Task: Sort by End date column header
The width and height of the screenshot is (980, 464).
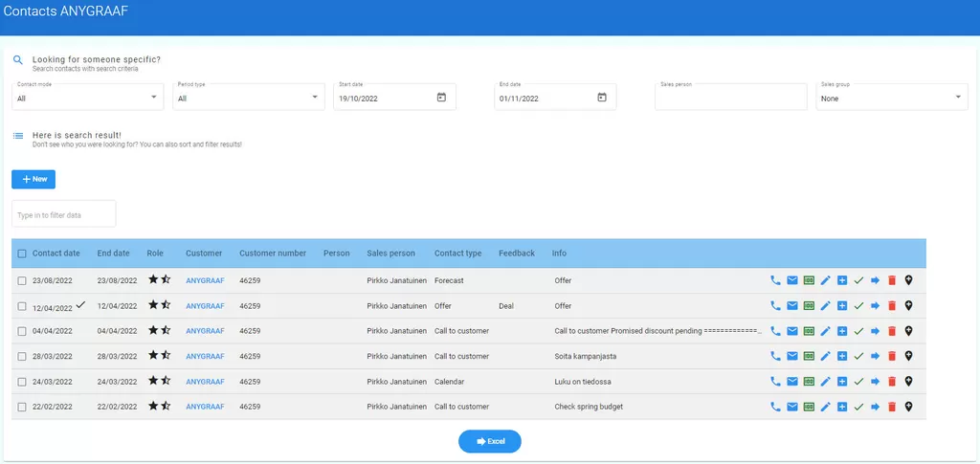Action: click(114, 254)
